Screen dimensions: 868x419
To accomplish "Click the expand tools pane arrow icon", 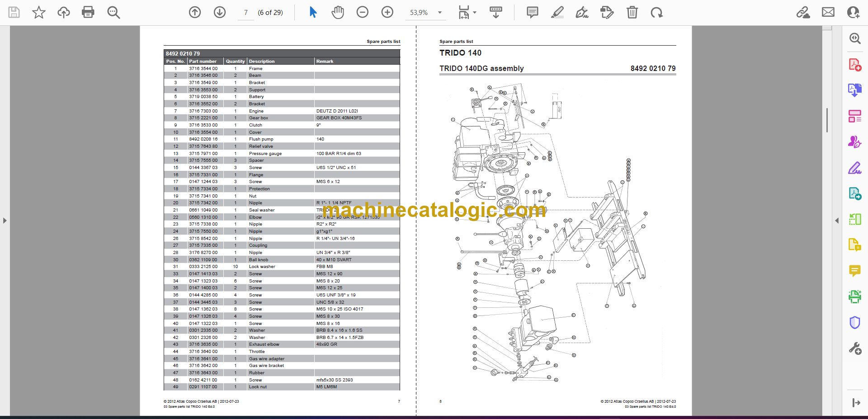I will coord(855,403).
